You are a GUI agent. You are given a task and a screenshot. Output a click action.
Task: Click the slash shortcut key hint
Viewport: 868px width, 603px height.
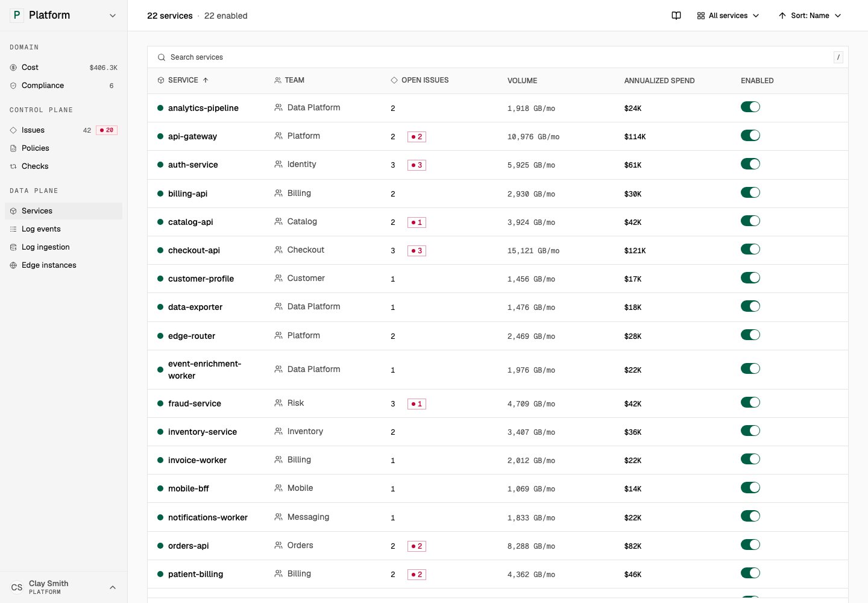[838, 57]
